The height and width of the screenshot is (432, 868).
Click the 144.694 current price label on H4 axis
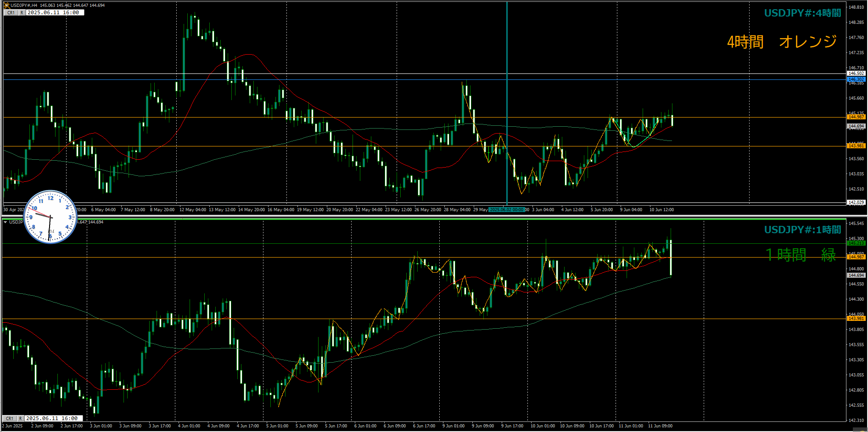pyautogui.click(x=856, y=126)
